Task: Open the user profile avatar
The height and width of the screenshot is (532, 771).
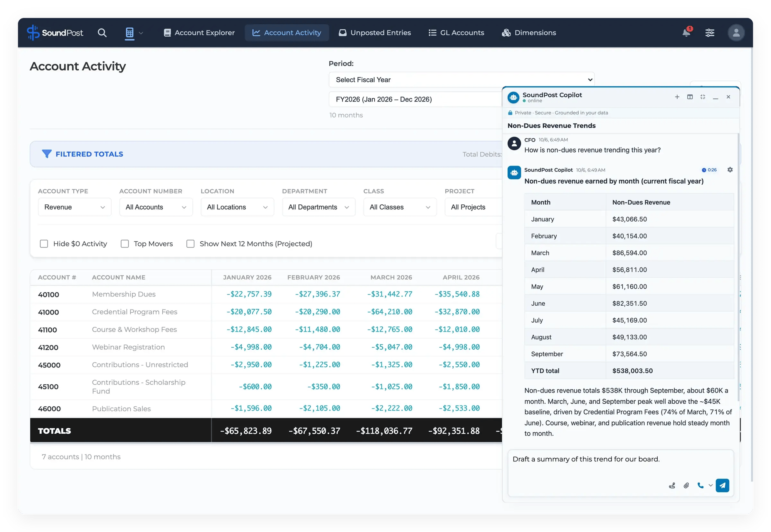Action: [x=736, y=33]
